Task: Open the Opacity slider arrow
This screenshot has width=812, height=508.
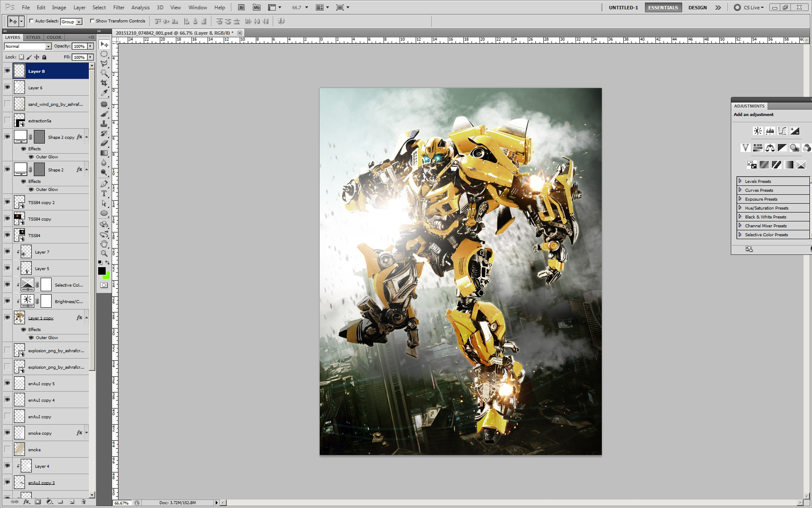Action: [x=91, y=46]
